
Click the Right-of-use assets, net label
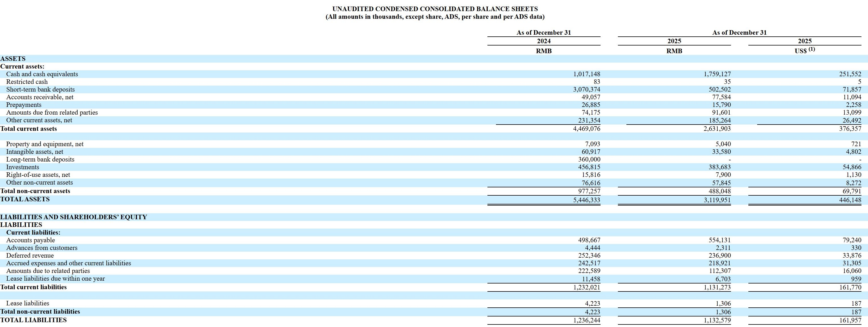tap(38, 175)
